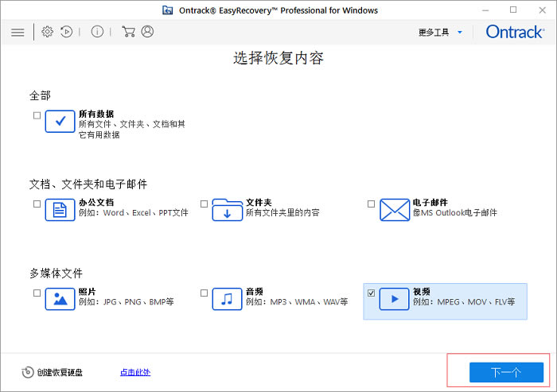Click the 下一个 button
Screen dimensions: 557x392
pos(506,372)
